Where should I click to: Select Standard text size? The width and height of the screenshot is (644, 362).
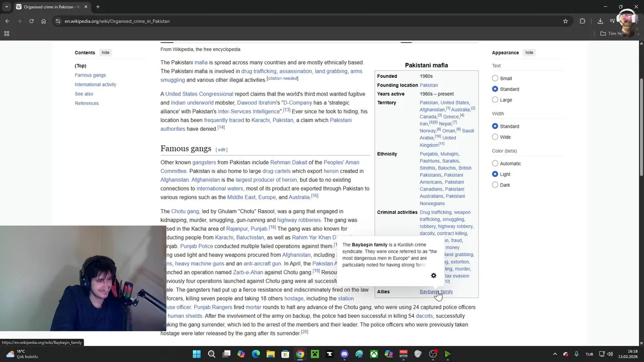pyautogui.click(x=495, y=89)
